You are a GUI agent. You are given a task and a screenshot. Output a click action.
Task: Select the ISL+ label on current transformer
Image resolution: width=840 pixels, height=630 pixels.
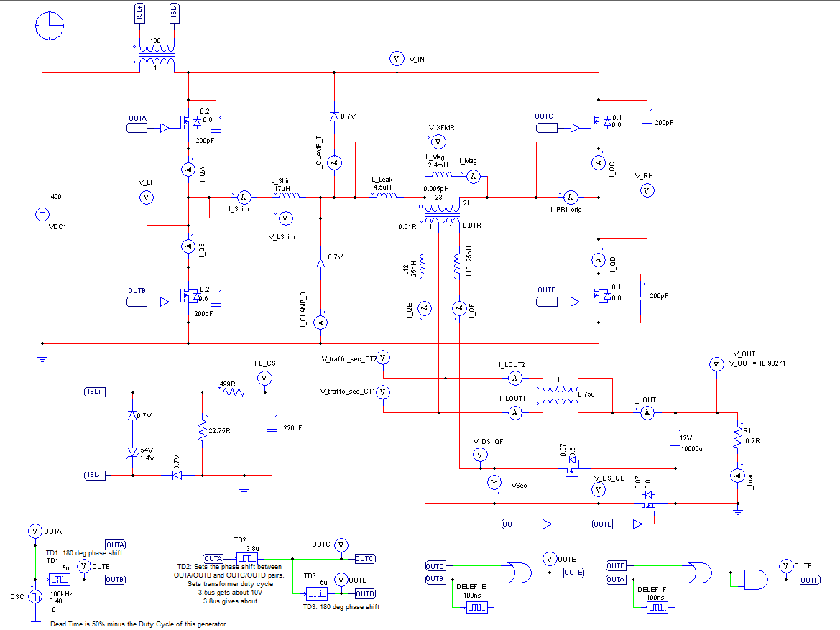coord(139,14)
